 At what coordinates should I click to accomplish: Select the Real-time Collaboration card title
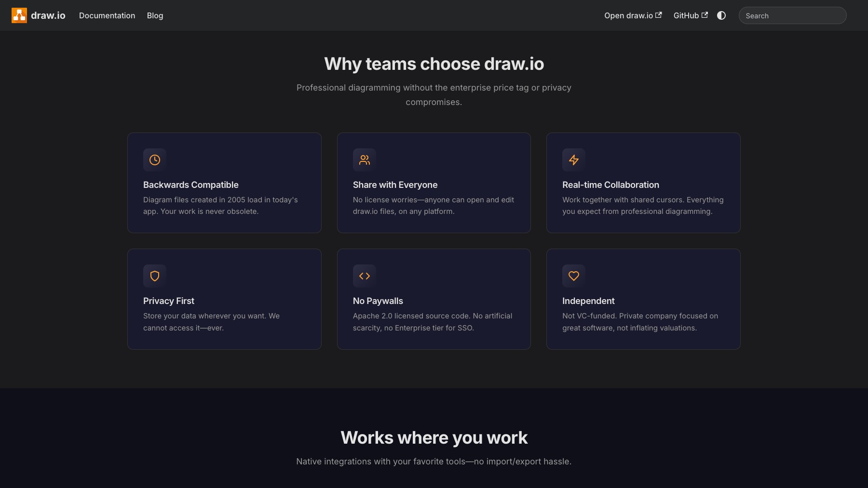click(610, 185)
